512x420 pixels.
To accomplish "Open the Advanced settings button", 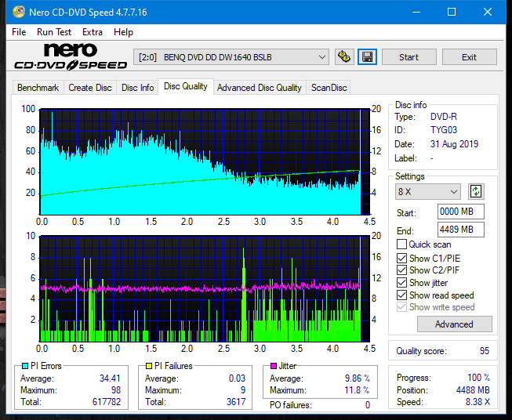I will 454,324.
